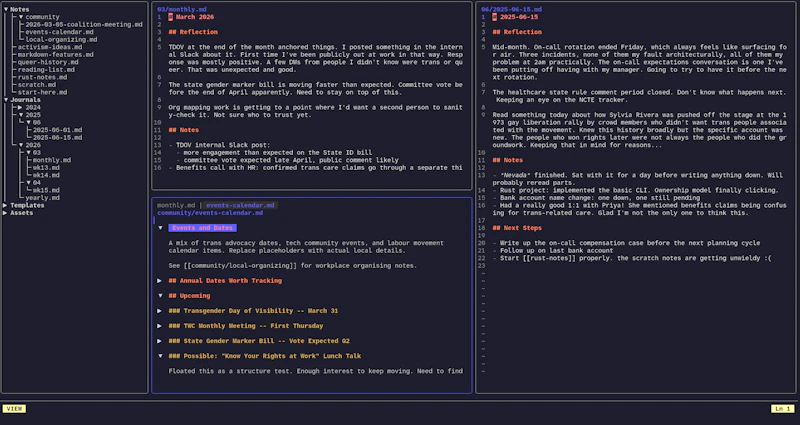The height and width of the screenshot is (425, 800).
Task: Collapse the 04 folder under 2026
Action: coord(29,183)
